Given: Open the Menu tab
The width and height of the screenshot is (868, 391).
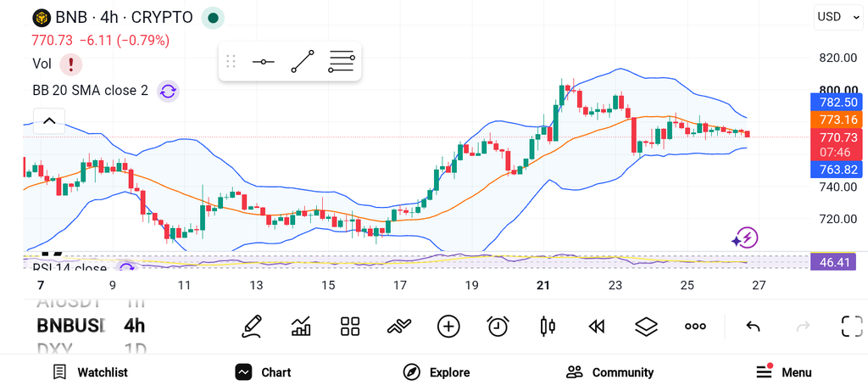Looking at the screenshot, I should pos(783,372).
